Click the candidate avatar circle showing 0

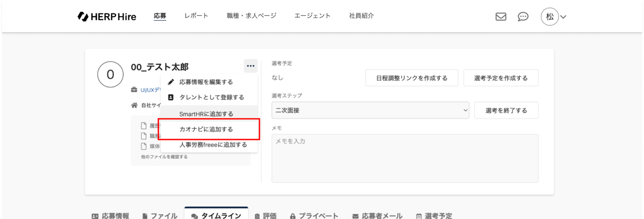click(110, 74)
